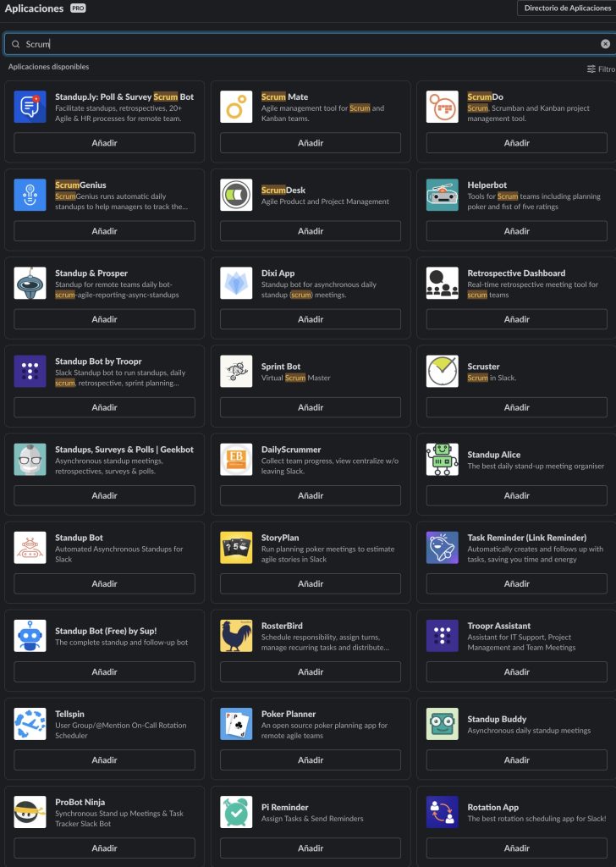Open the Scrum Mate app icon
616x867 pixels.
click(236, 107)
